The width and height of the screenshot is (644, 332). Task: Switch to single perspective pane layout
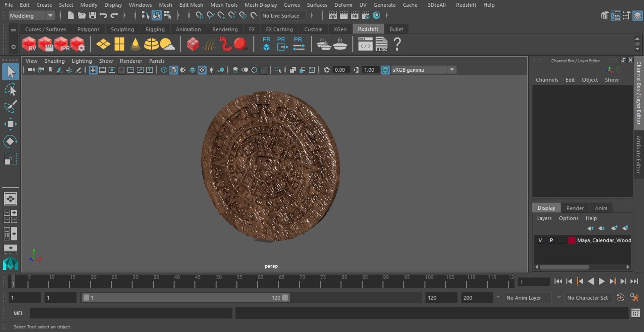click(10, 199)
